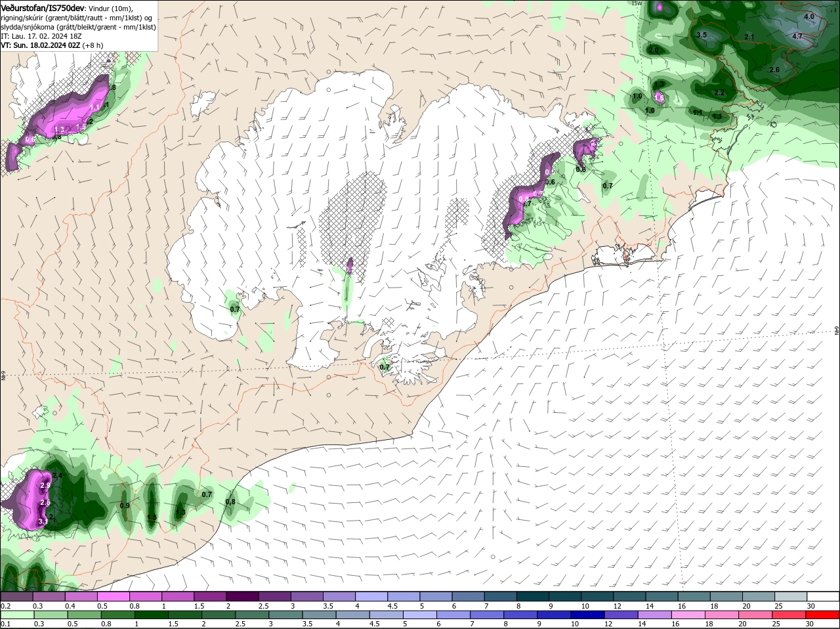Click snow scale swatch between 0.2 and 0.3
Image resolution: width=840 pixels, height=629 pixels.
[16, 596]
